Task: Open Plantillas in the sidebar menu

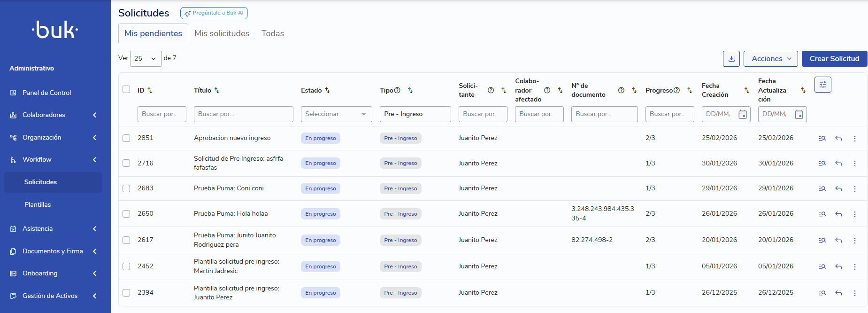Action: point(38,204)
